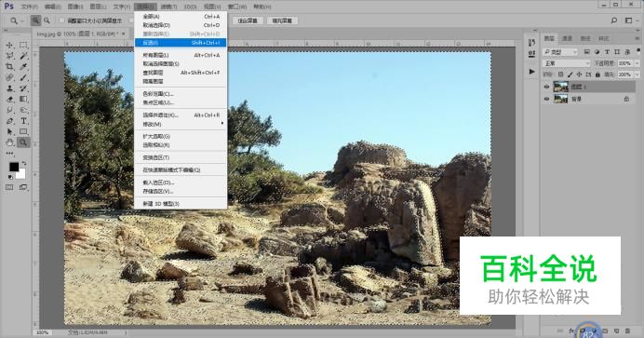
Task: Open the Edit Toolbar three-dots button
Action: (10, 154)
